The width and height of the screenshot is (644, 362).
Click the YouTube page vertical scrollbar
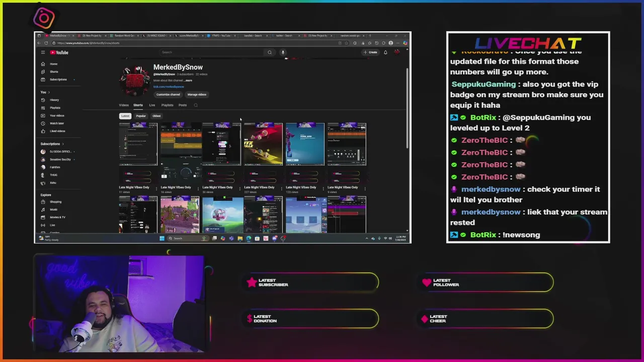click(x=408, y=108)
